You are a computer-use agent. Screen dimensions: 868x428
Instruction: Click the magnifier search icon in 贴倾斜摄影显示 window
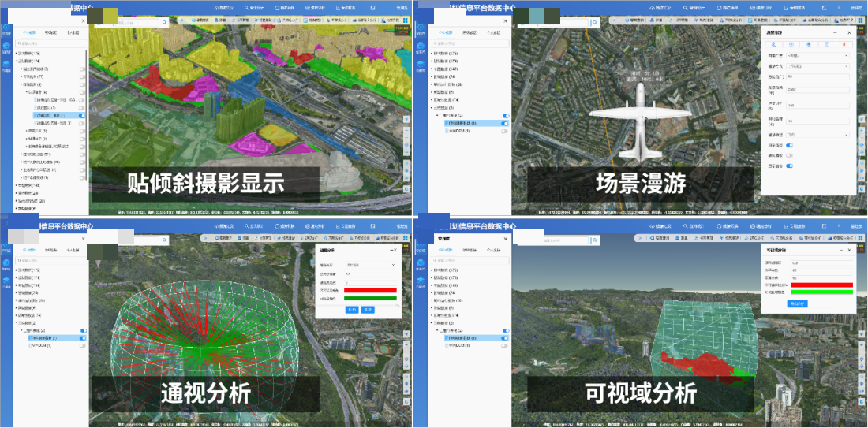[x=165, y=23]
